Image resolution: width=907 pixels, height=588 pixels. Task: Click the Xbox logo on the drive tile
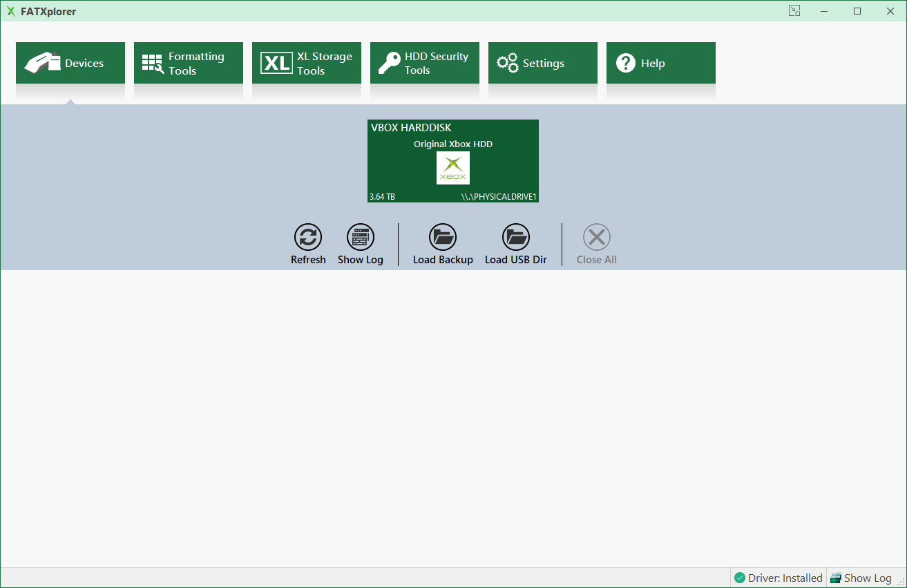[x=453, y=168]
